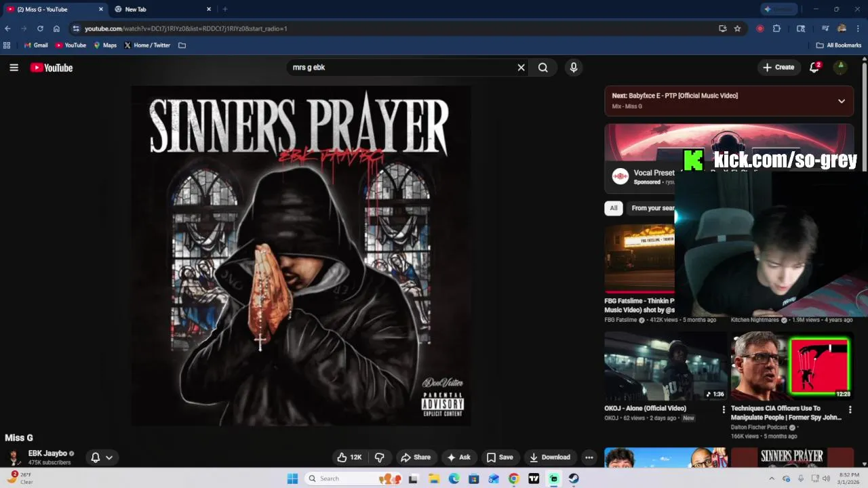The height and width of the screenshot is (488, 868).
Task: Open the YouTube account avatar menu
Action: (x=840, y=67)
